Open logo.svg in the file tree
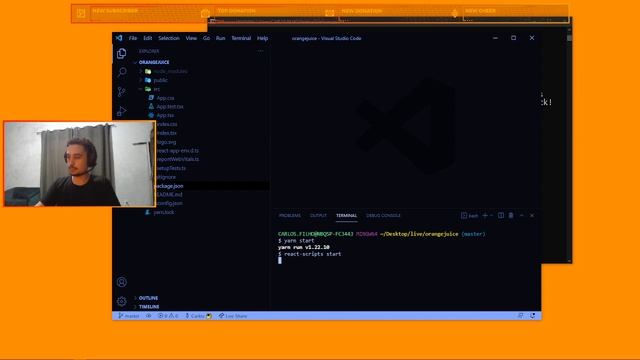The width and height of the screenshot is (640, 360). (x=166, y=142)
